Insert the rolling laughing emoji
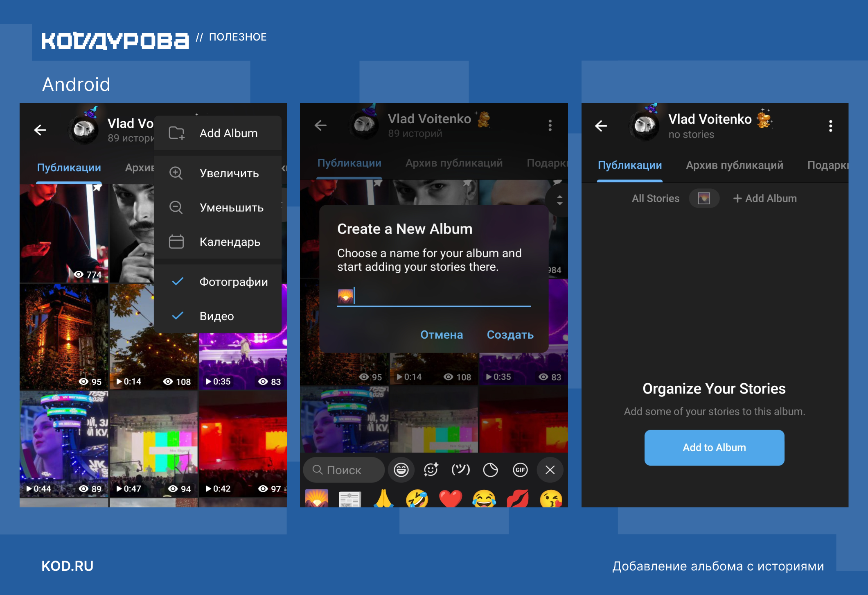Screen dimensions: 868x595 (x=417, y=499)
